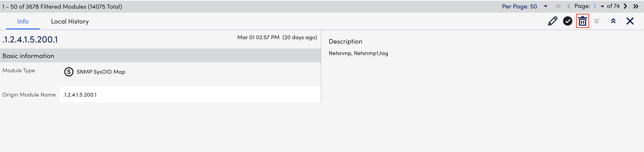644x152 pixels.
Task: Click the filtered modules count text
Action: (x=62, y=7)
